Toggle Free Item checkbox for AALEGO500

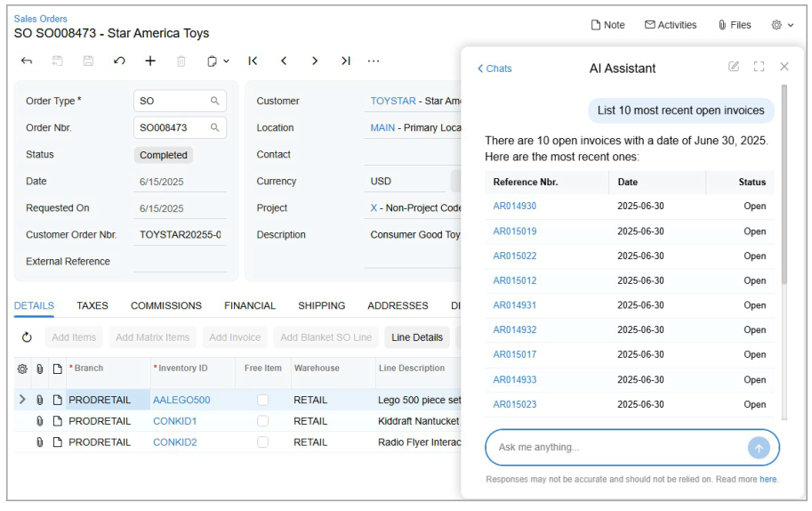[262, 401]
